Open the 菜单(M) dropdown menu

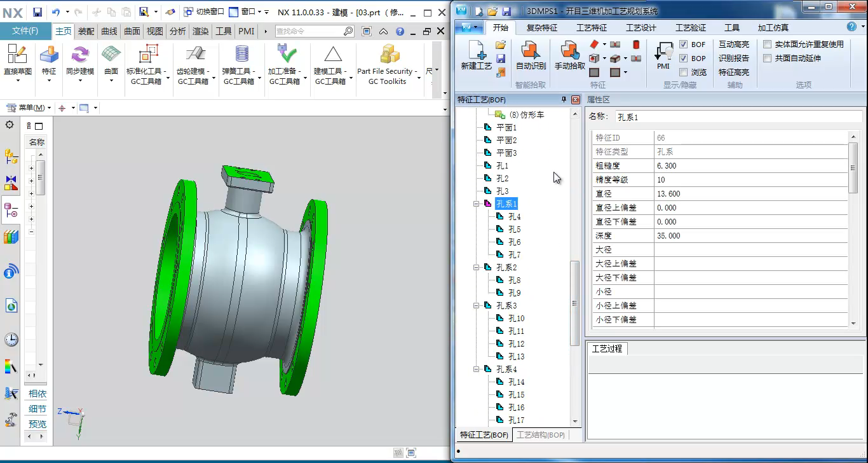29,108
